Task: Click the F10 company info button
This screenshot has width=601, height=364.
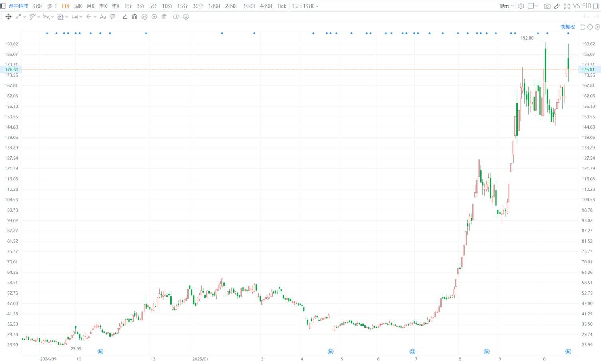Action: [587, 6]
